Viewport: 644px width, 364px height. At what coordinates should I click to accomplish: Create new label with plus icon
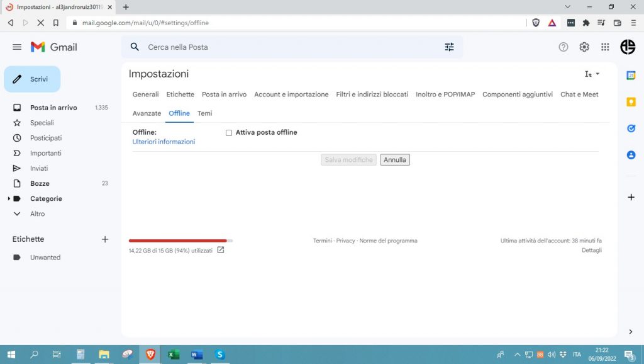click(105, 239)
